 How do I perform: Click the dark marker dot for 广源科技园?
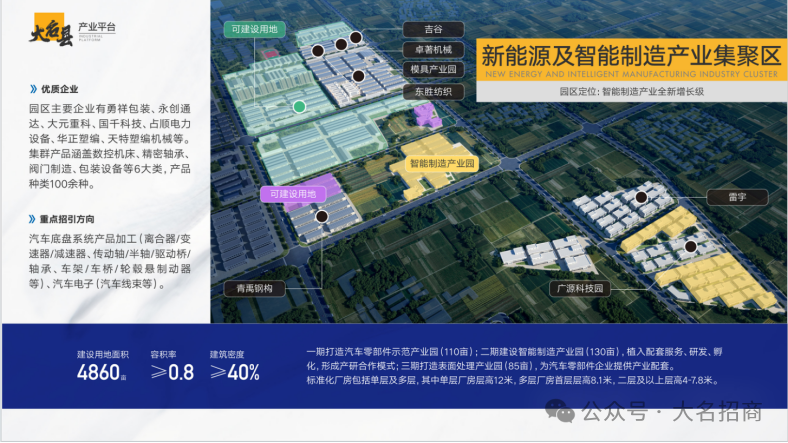(x=690, y=246)
